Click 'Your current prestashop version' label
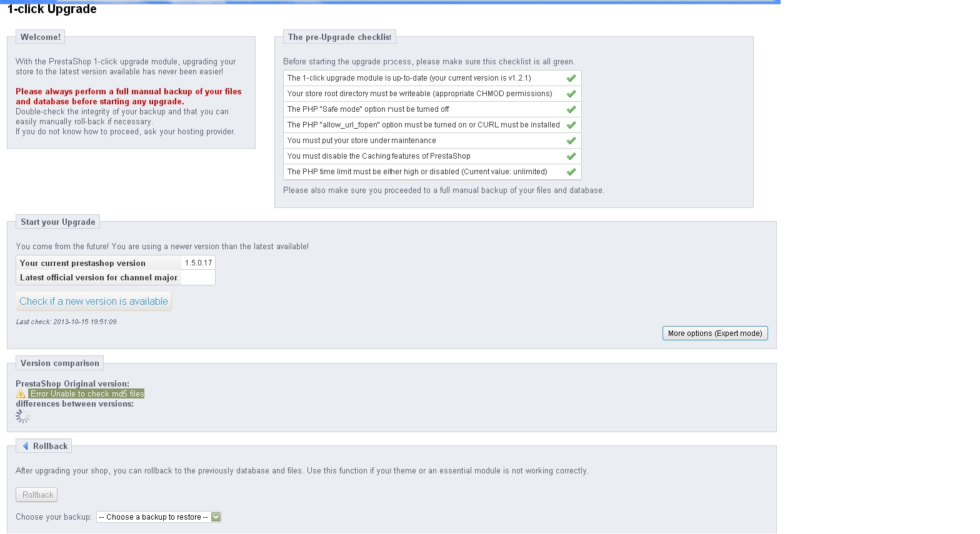 [x=82, y=264]
